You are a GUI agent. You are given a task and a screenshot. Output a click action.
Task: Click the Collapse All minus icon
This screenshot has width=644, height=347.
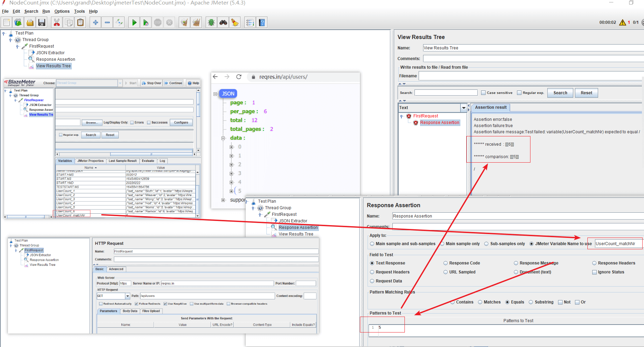[107, 23]
